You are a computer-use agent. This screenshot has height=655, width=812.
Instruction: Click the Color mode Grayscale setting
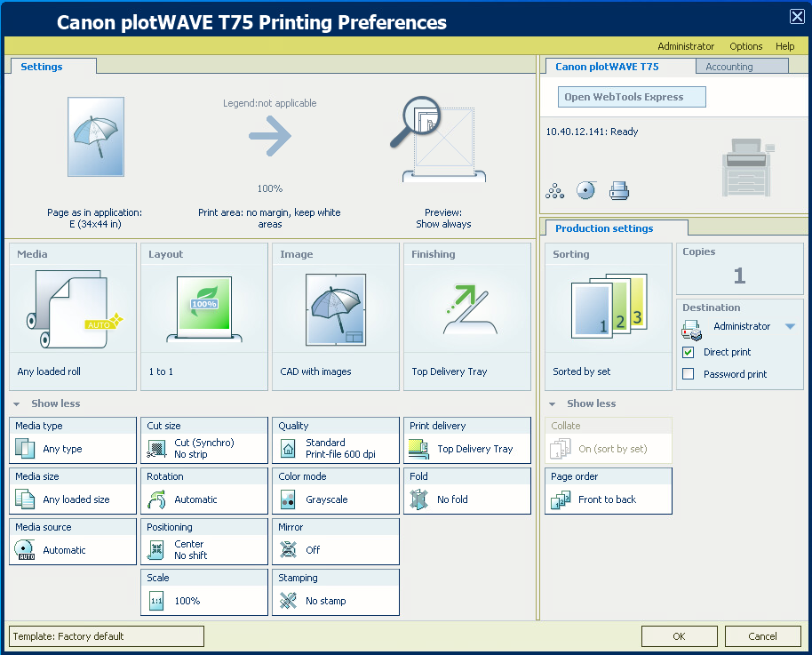coord(335,491)
